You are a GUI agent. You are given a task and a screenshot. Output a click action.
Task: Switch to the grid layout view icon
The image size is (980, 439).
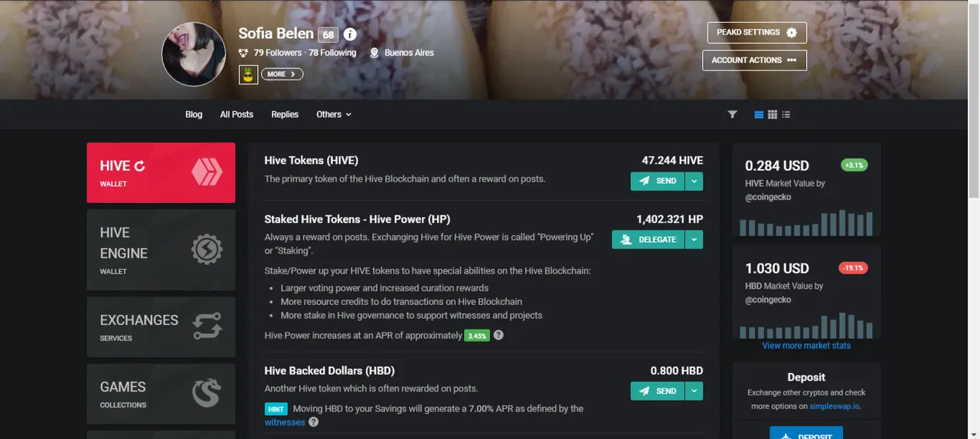click(773, 114)
